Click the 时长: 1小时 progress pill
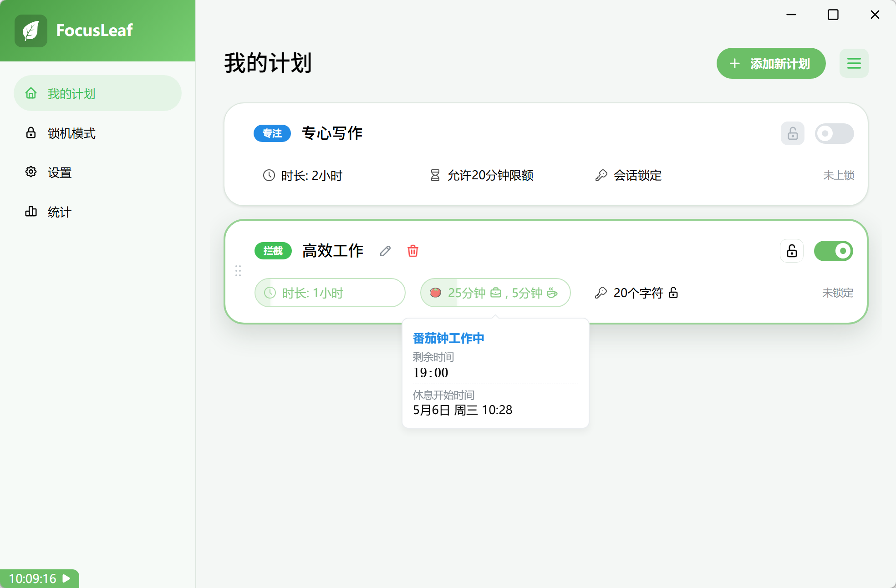896x588 pixels. pyautogui.click(x=330, y=293)
